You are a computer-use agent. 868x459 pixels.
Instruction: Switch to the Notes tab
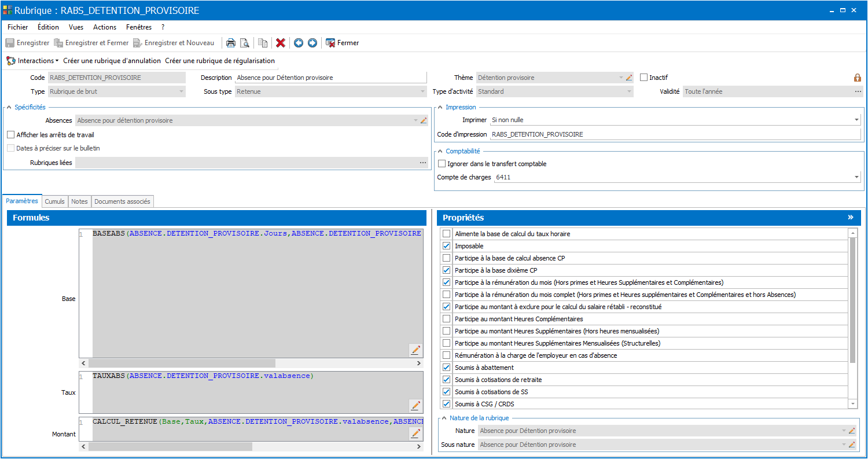click(79, 201)
